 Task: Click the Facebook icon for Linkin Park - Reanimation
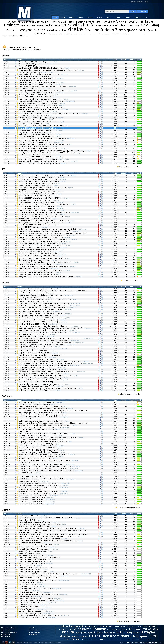[x=100, y=289]
